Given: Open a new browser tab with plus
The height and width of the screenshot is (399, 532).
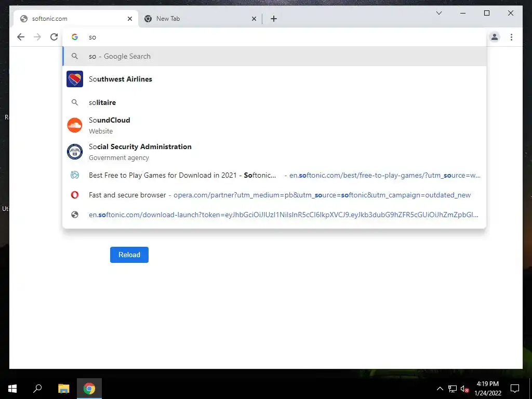Looking at the screenshot, I should 273,19.
